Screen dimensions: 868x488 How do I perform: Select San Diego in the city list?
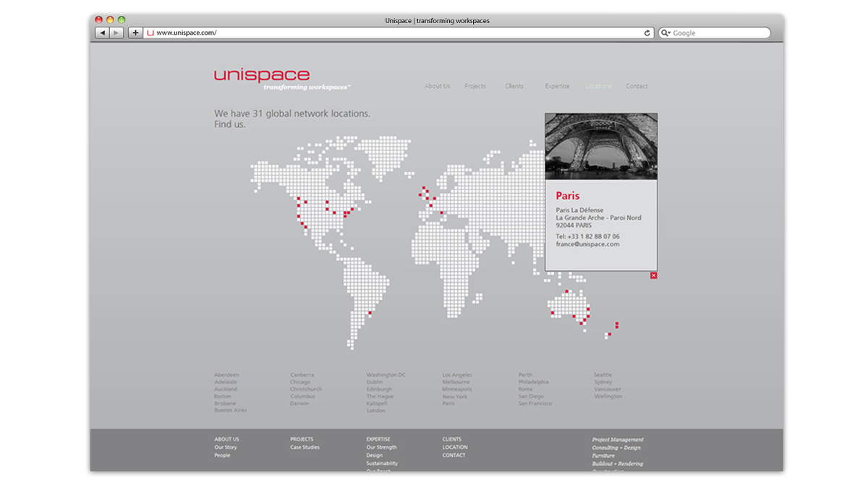pos(531,396)
